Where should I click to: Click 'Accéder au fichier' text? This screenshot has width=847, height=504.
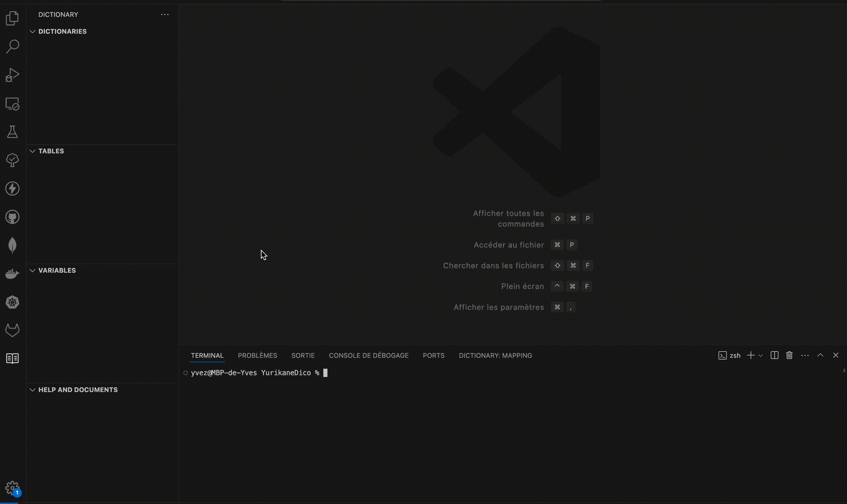pyautogui.click(x=509, y=245)
